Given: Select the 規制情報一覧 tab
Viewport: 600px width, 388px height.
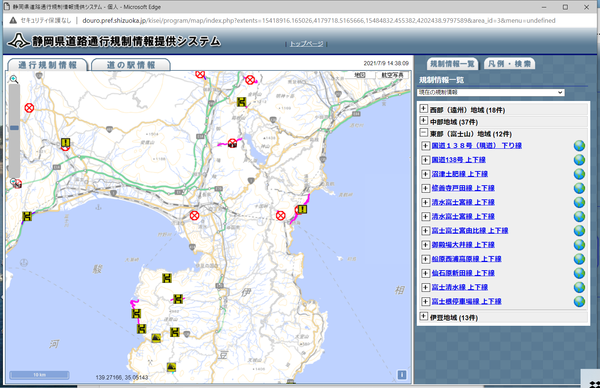Looking at the screenshot, I should point(452,64).
